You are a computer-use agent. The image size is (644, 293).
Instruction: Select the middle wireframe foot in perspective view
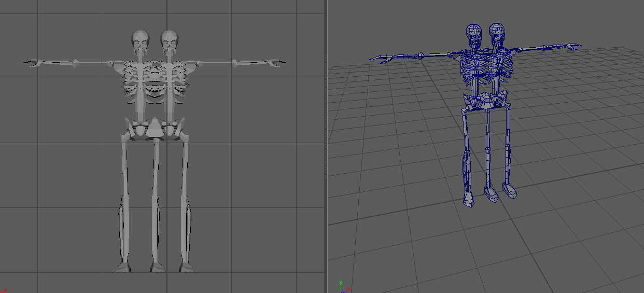pos(491,194)
